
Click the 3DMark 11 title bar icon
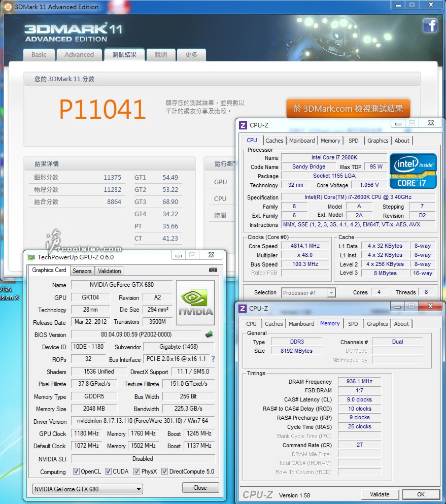(x=8, y=7)
